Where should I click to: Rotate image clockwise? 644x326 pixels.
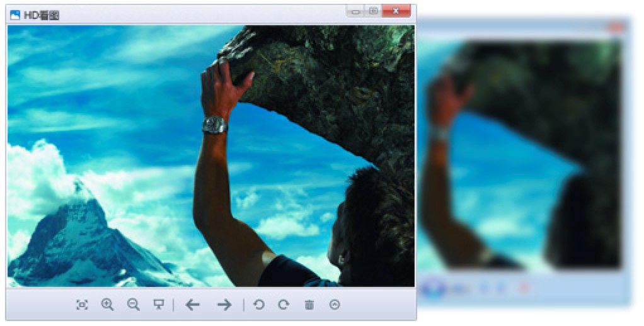click(284, 304)
